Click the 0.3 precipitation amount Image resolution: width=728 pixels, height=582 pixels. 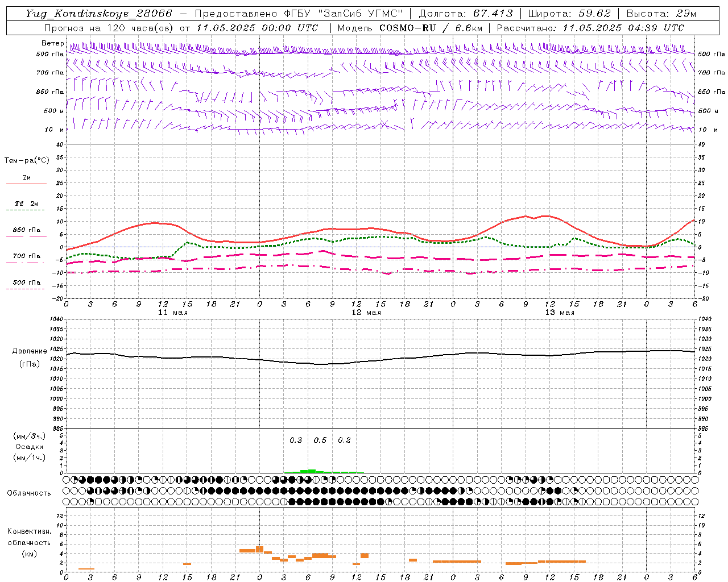[x=296, y=440]
